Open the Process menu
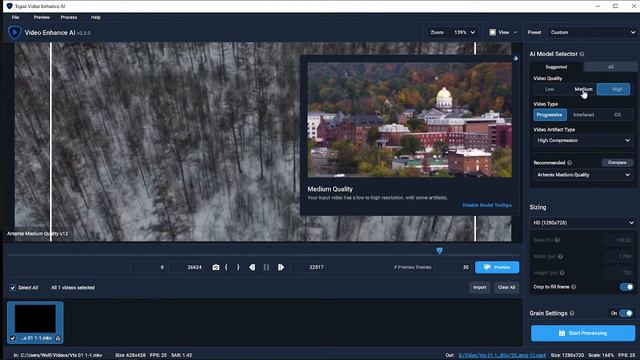 click(x=69, y=17)
